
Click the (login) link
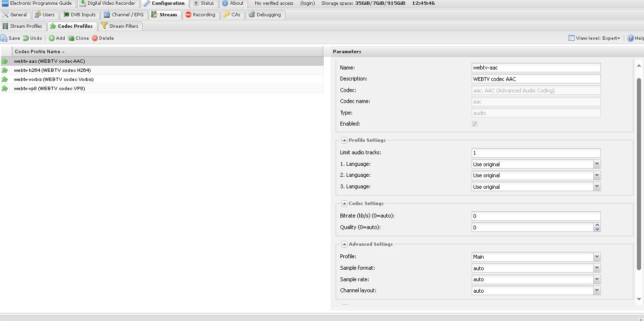click(x=307, y=3)
